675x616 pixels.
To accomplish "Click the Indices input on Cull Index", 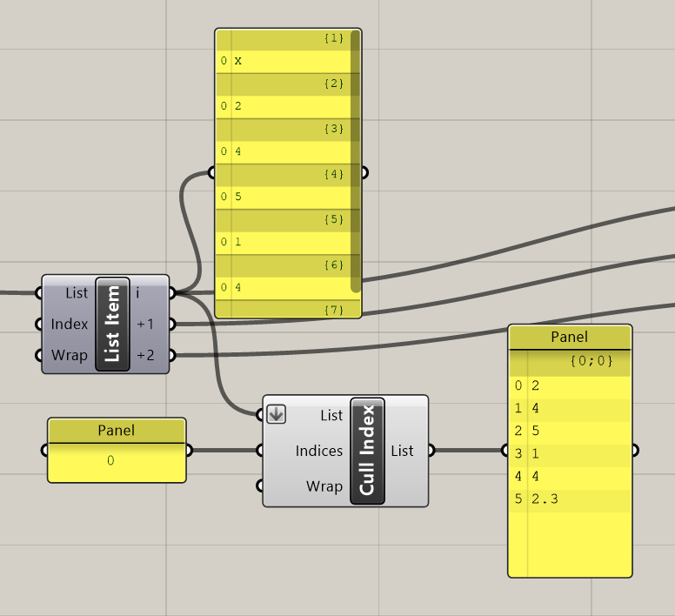I will [x=319, y=451].
